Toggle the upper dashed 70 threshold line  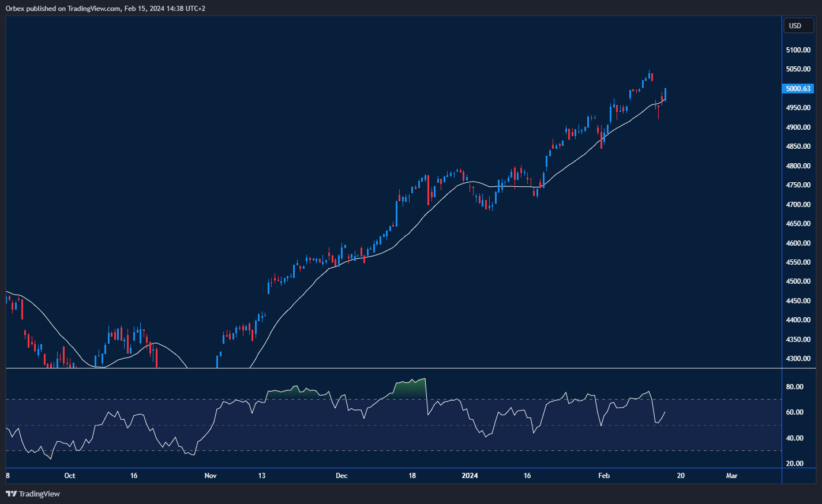pyautogui.click(x=346, y=398)
